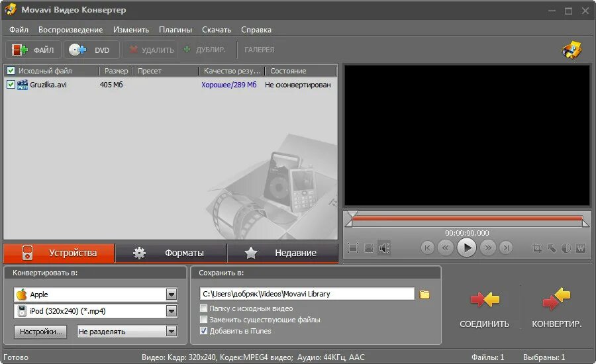Toggle the select-all header checkbox

(11, 71)
